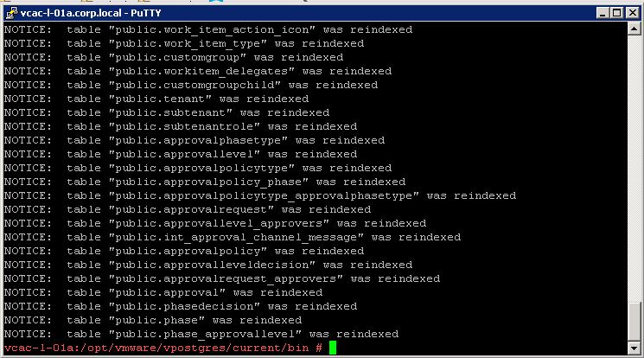Image resolution: width=644 pixels, height=358 pixels.
Task: Click the empty scrollbar track above thumb
Action: 634,169
